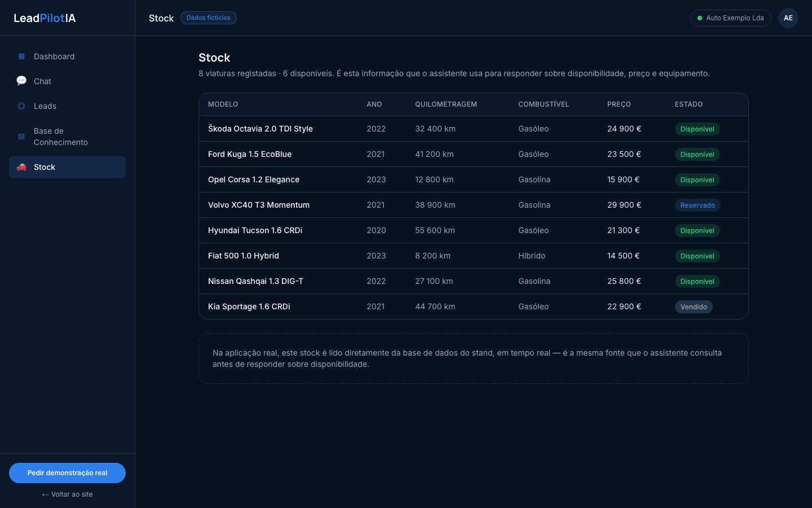Click the 32 400 km mileage cell
This screenshot has width=812, height=508.
point(435,129)
